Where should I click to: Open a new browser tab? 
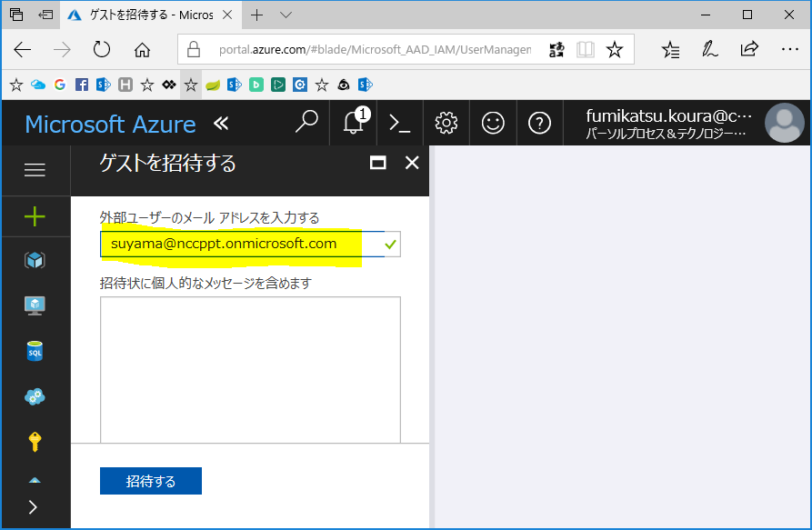click(x=256, y=15)
